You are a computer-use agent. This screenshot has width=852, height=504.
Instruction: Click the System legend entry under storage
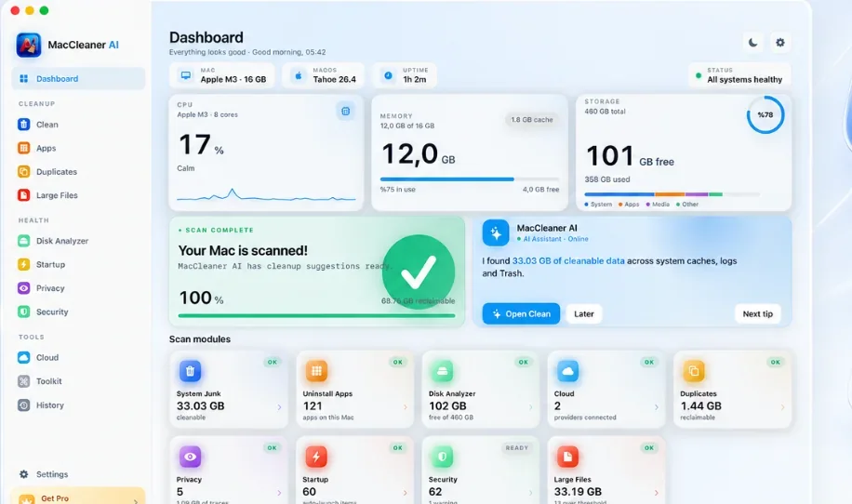pos(598,205)
